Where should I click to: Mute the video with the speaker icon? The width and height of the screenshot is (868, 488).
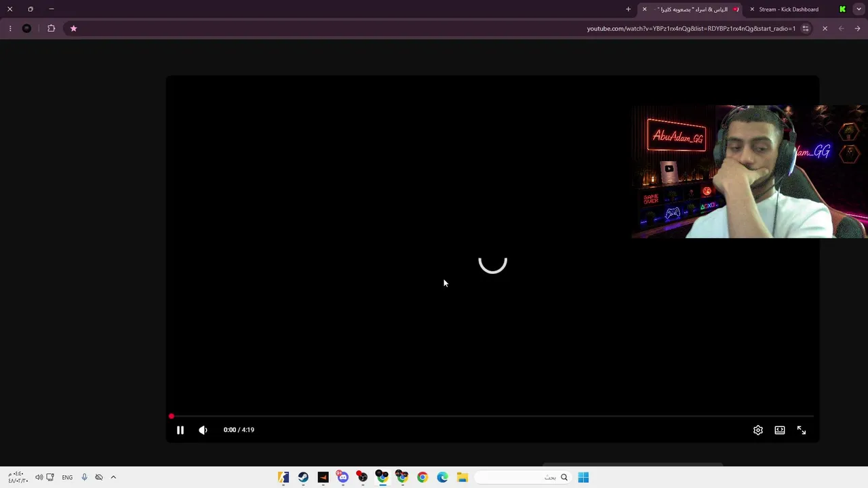pyautogui.click(x=203, y=430)
